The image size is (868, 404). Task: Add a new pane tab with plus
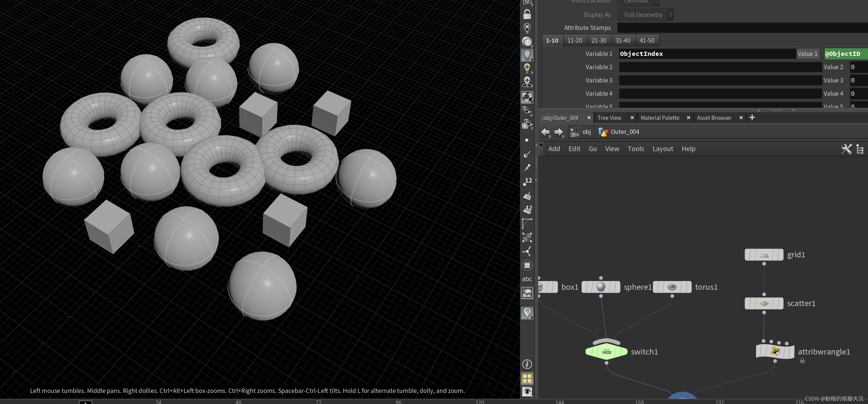752,117
